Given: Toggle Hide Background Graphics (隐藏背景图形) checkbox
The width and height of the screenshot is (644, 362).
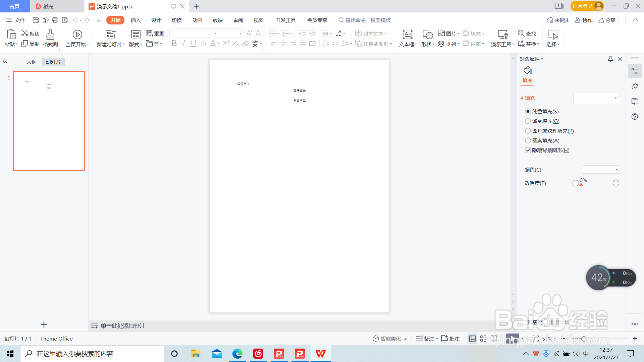Looking at the screenshot, I should [528, 150].
